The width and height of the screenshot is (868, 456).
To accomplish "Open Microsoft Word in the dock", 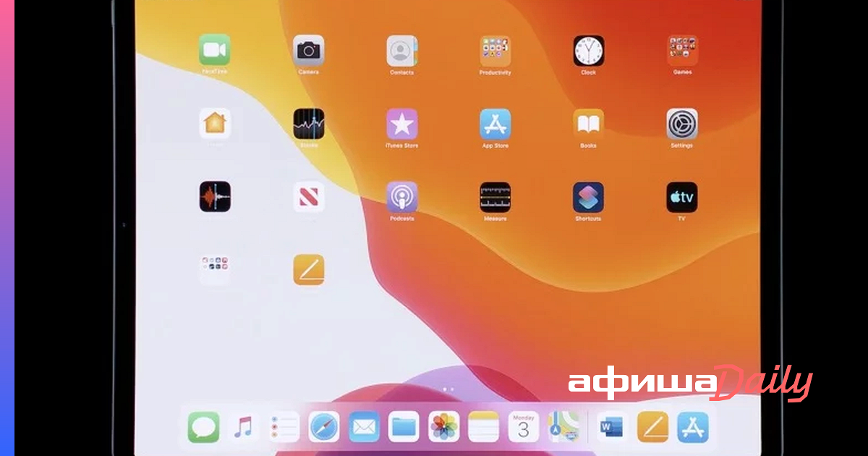I will point(612,426).
